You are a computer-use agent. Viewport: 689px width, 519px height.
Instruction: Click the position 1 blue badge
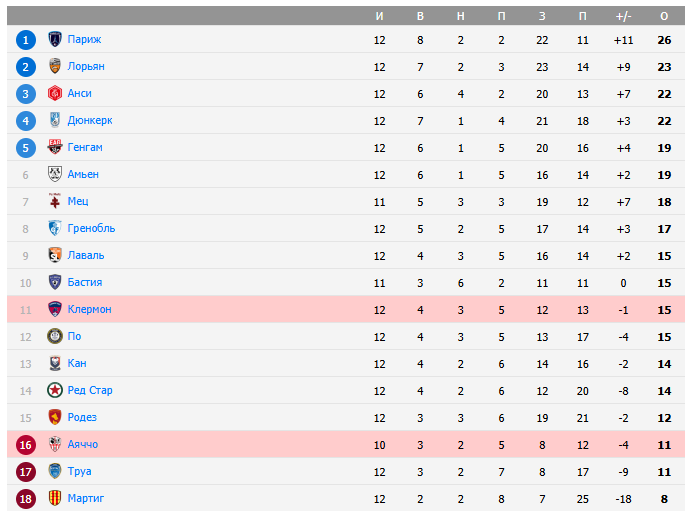26,39
